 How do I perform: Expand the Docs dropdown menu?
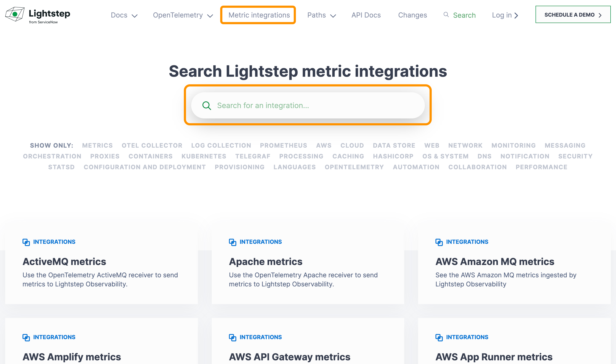[x=124, y=15]
